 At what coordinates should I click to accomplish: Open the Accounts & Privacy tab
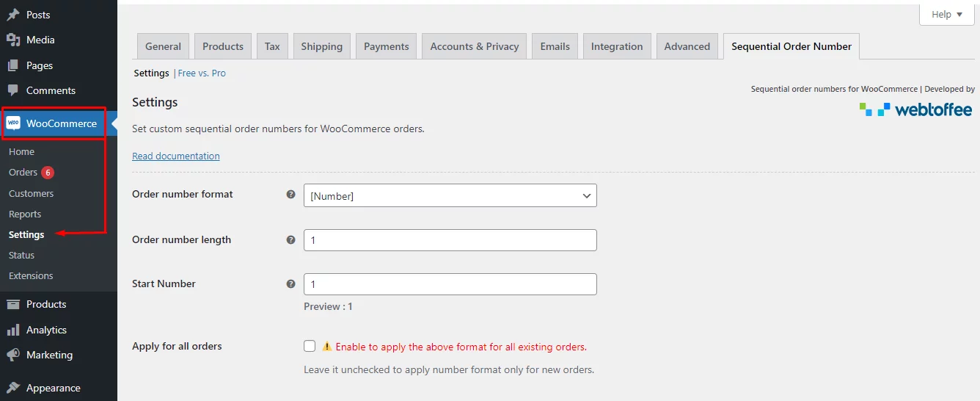tap(475, 46)
